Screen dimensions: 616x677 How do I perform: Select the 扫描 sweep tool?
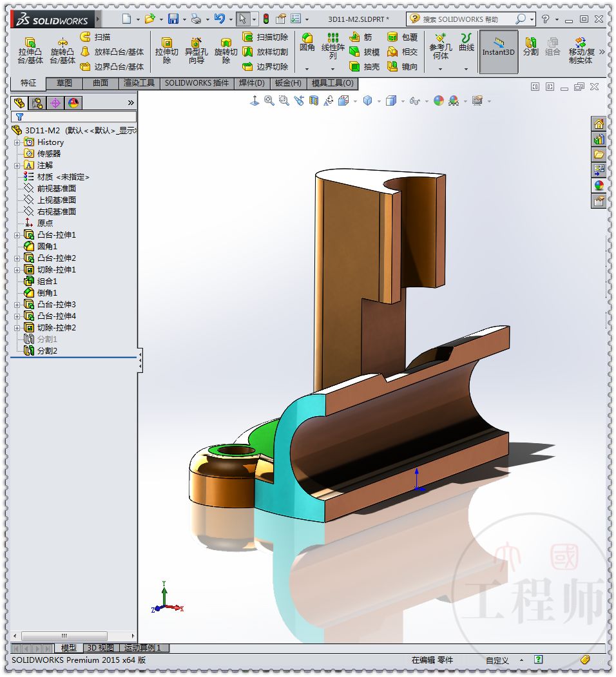coord(97,37)
